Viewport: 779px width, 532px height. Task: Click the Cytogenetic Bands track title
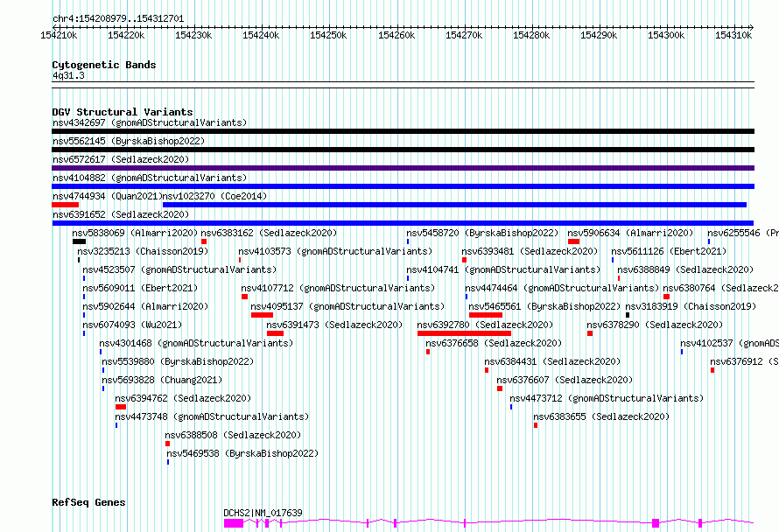pos(104,65)
